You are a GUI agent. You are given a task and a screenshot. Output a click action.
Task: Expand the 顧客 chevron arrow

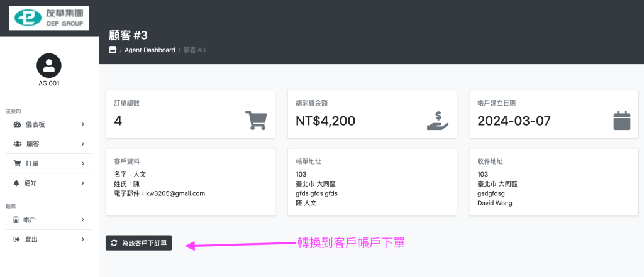82,144
